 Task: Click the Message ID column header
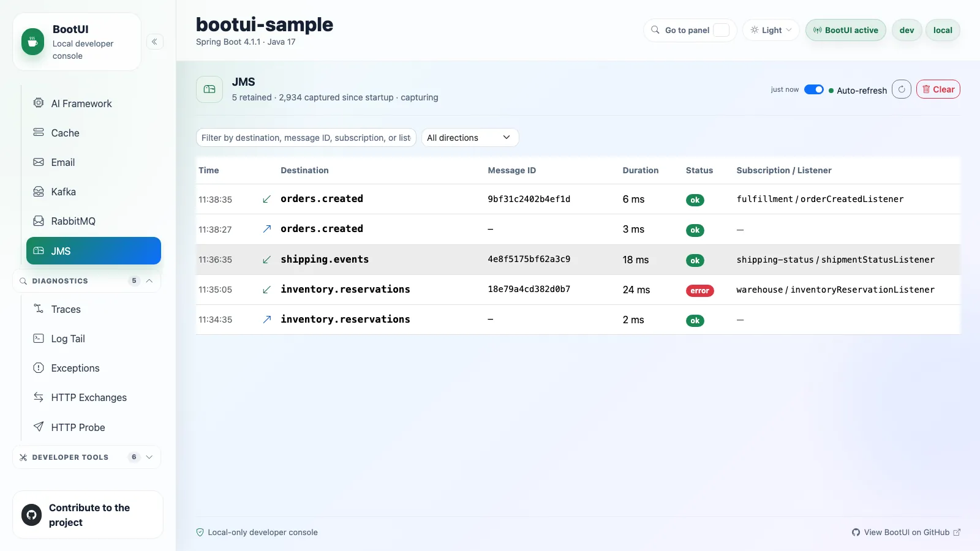[512, 170]
